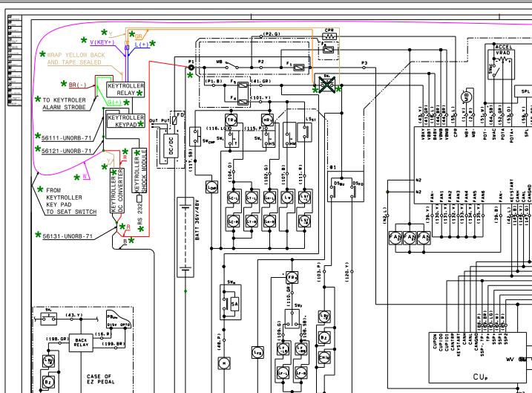532x393 pixels.
Task: Click the B wire label near 56131
Action: pyautogui.click(x=125, y=241)
